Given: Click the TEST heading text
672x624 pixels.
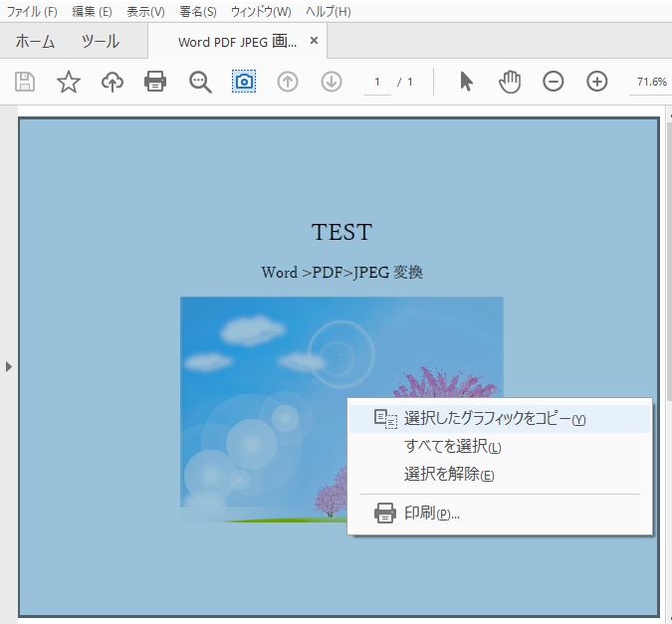Looking at the screenshot, I should click(341, 232).
